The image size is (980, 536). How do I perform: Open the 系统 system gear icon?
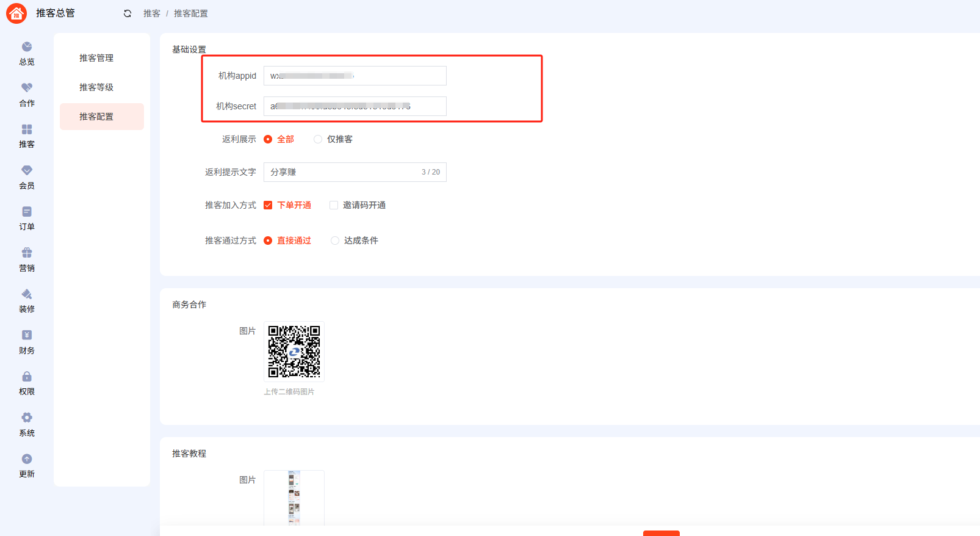click(27, 418)
